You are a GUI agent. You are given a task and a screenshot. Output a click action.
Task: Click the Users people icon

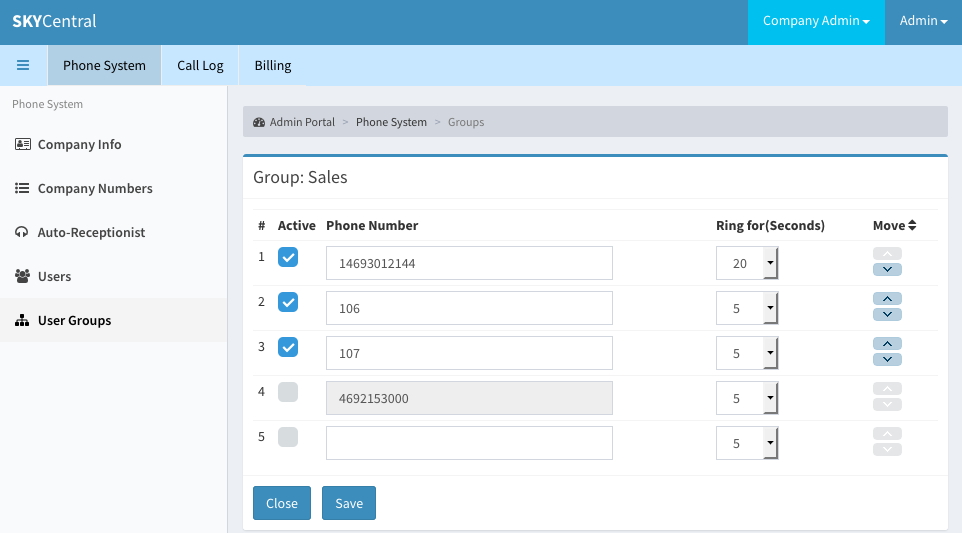[x=22, y=276]
